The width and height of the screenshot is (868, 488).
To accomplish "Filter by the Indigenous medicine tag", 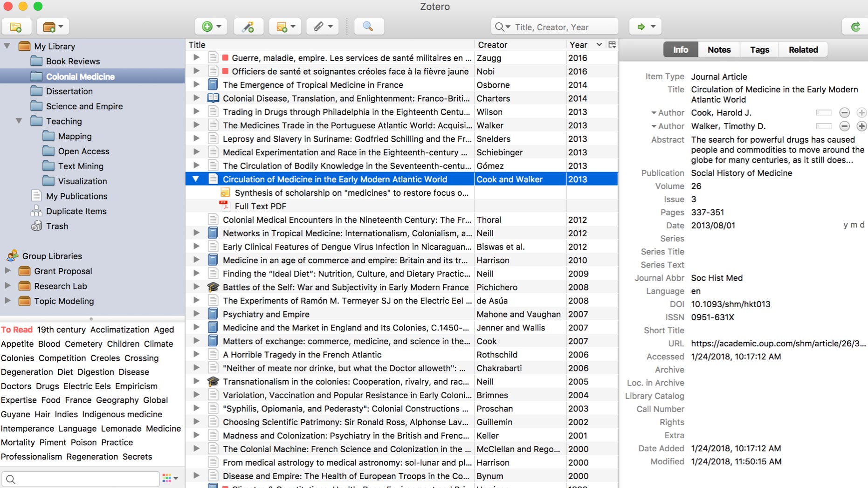I will click(122, 414).
